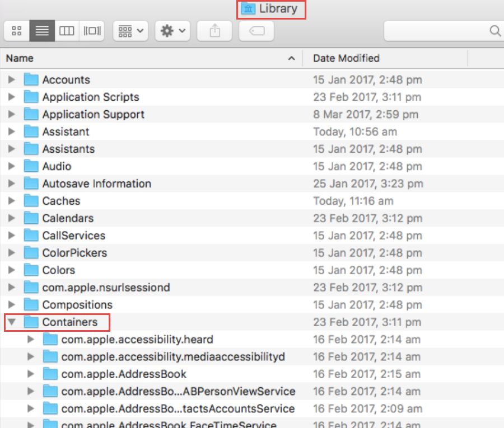Switch to icon view in toolbar
This screenshot has width=504, height=428.
click(x=17, y=31)
